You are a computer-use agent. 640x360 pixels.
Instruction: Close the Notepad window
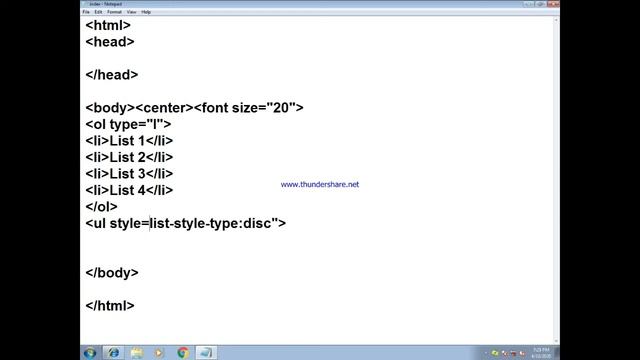553,4
